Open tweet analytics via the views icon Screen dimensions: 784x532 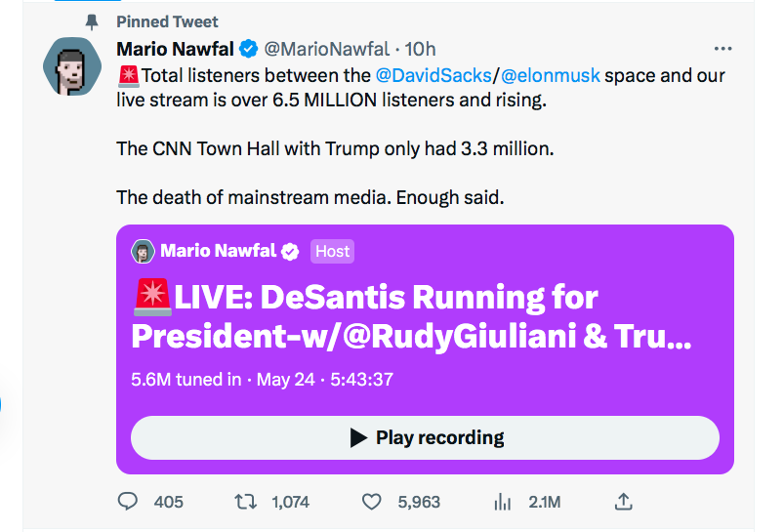click(x=503, y=502)
